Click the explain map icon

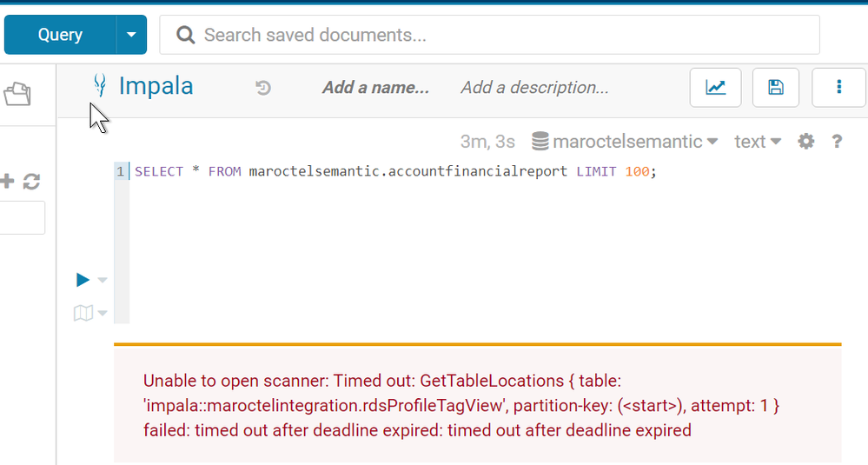coord(83,313)
